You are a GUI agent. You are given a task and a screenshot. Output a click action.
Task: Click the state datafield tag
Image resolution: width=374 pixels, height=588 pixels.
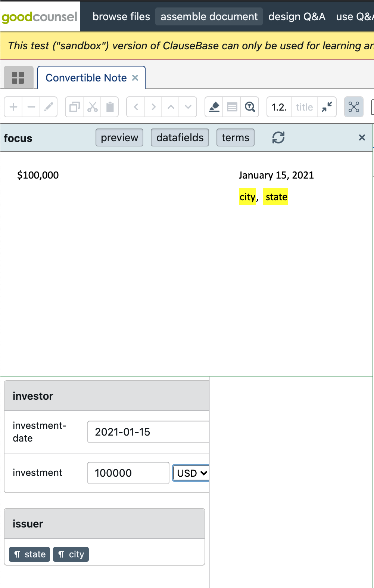[29, 554]
